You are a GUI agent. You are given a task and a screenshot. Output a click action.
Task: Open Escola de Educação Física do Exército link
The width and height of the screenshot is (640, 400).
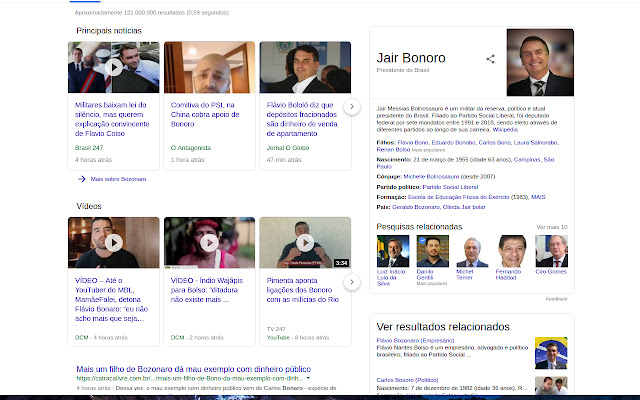click(x=459, y=197)
